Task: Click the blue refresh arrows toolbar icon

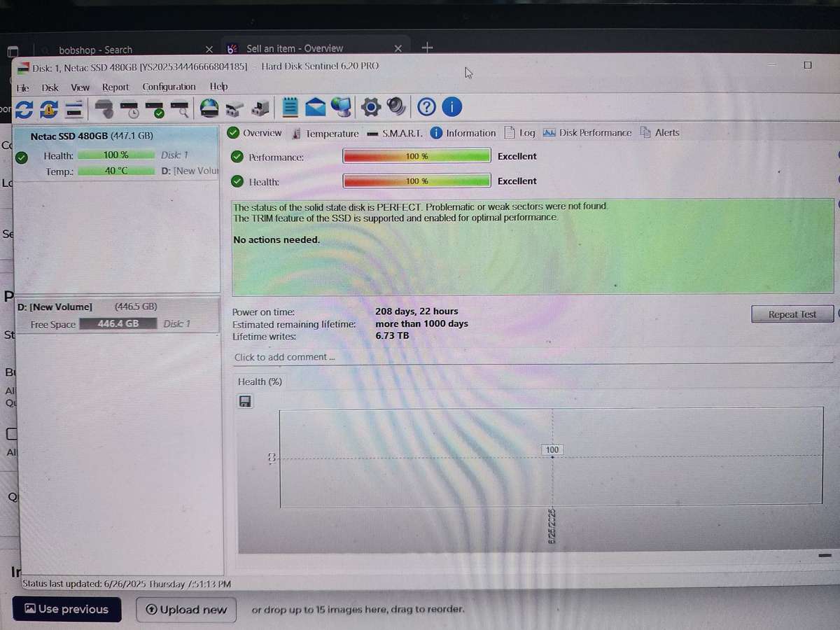Action: pyautogui.click(x=24, y=108)
